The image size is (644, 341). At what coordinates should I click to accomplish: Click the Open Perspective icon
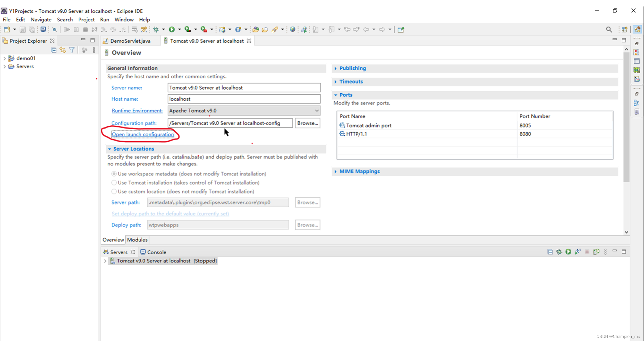coord(624,30)
